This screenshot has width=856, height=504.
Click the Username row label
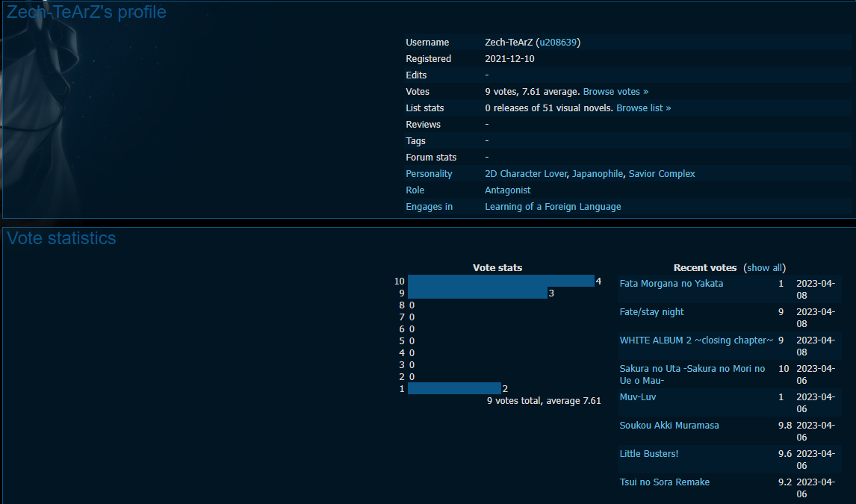(427, 43)
